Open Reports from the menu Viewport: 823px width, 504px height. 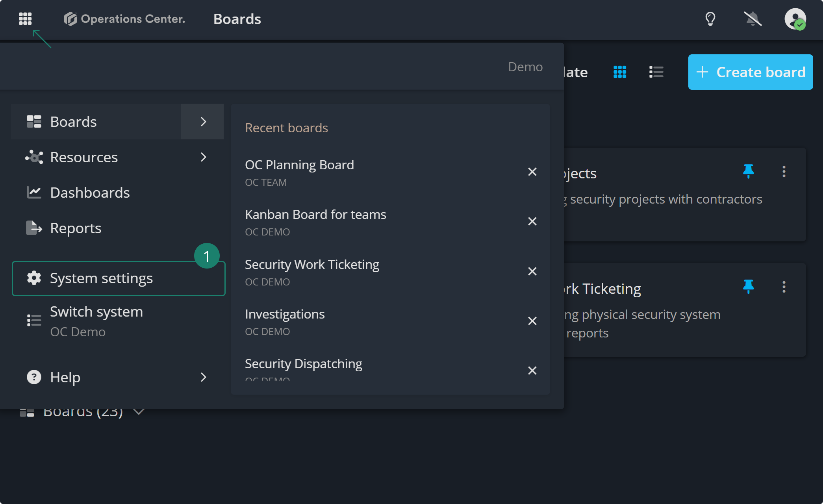(x=76, y=228)
